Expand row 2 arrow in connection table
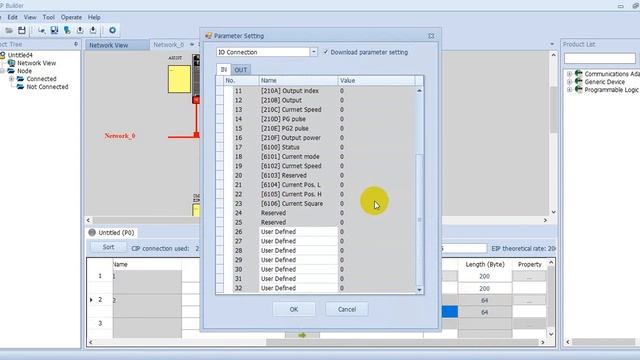Screen dimensions: 640x360 pos(91,300)
